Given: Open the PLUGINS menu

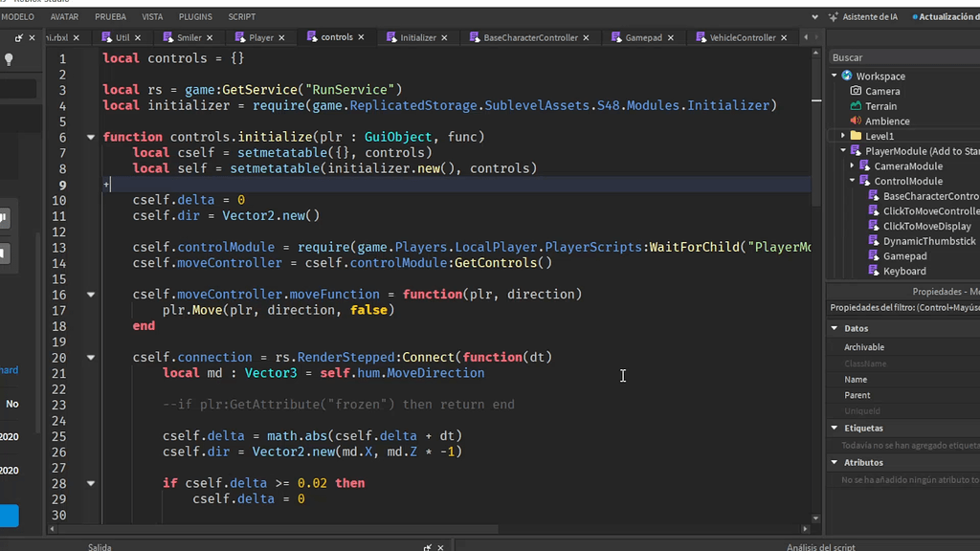Looking at the screenshot, I should pos(195,16).
